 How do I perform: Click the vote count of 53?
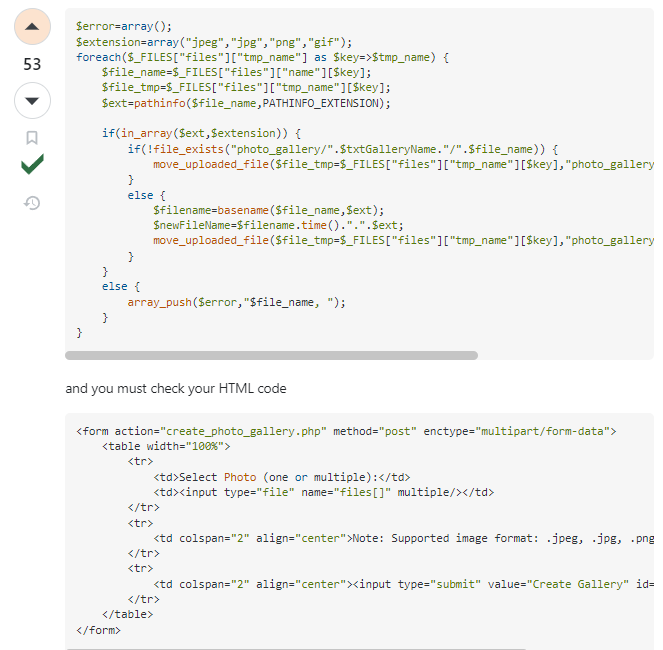[x=32, y=65]
